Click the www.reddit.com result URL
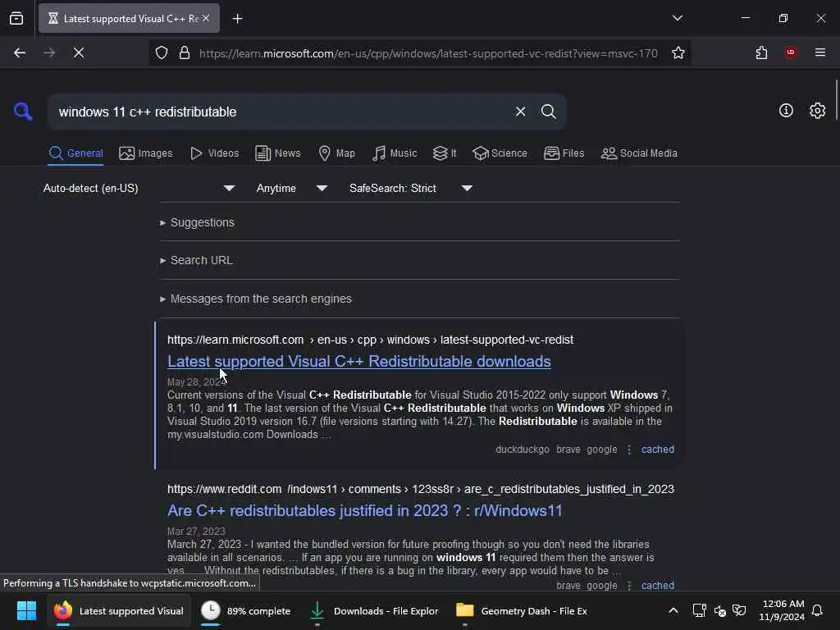 [421, 489]
